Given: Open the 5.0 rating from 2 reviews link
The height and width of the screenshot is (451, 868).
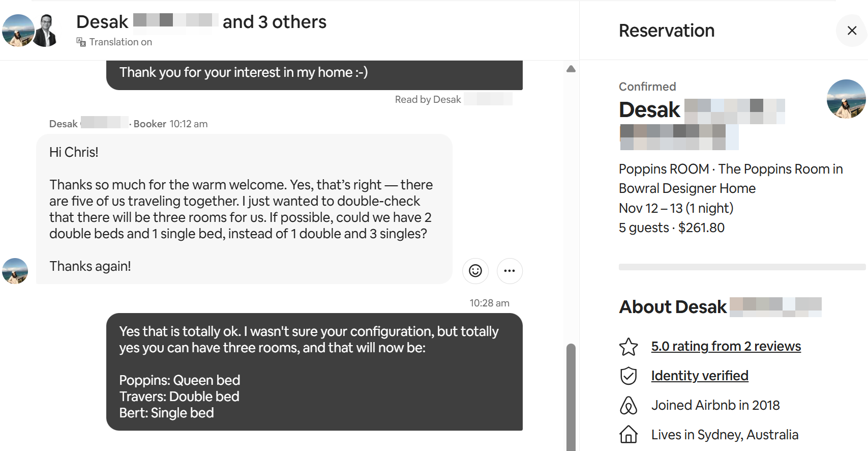Looking at the screenshot, I should coord(726,347).
